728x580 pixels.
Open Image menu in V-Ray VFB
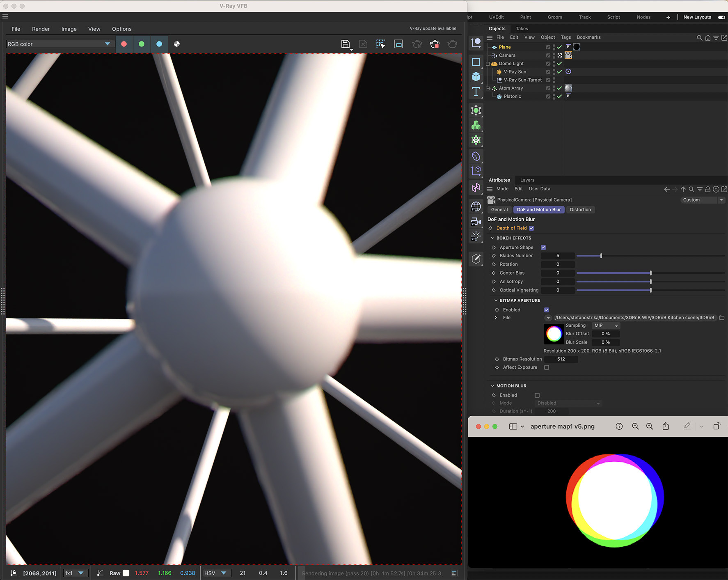(69, 29)
